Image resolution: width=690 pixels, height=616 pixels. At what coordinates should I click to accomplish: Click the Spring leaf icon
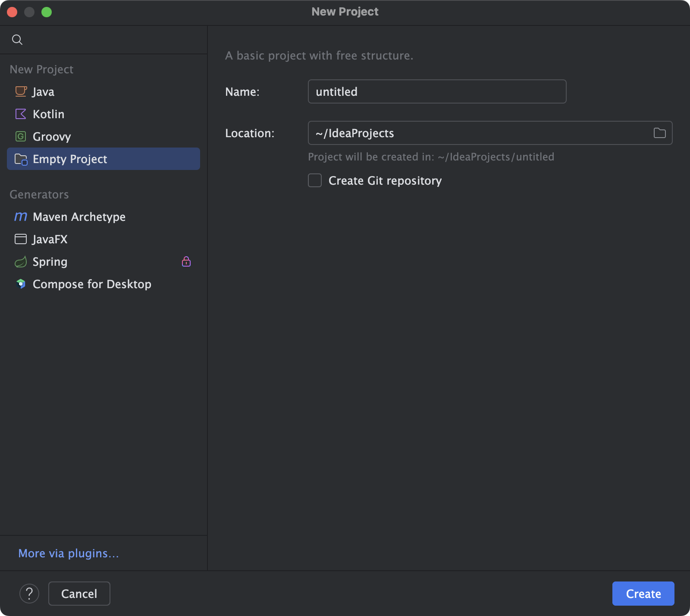click(21, 262)
